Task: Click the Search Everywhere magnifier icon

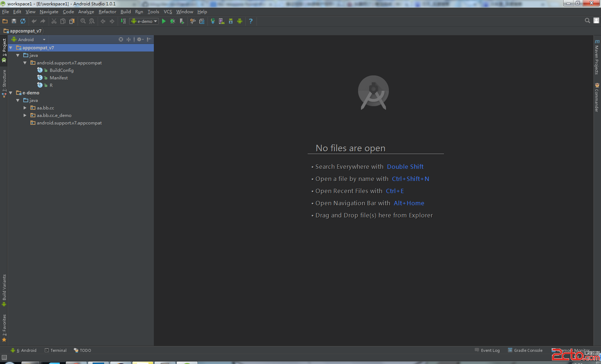Action: coord(587,21)
